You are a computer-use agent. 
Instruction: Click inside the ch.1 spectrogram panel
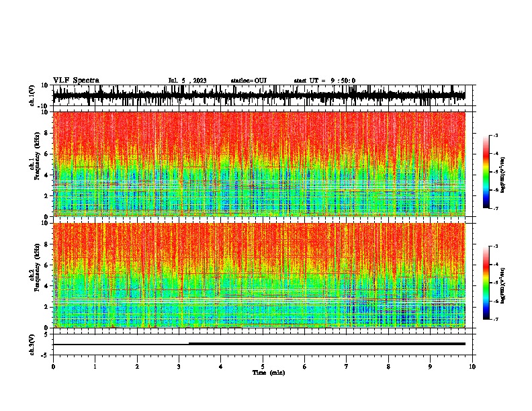coord(259,164)
